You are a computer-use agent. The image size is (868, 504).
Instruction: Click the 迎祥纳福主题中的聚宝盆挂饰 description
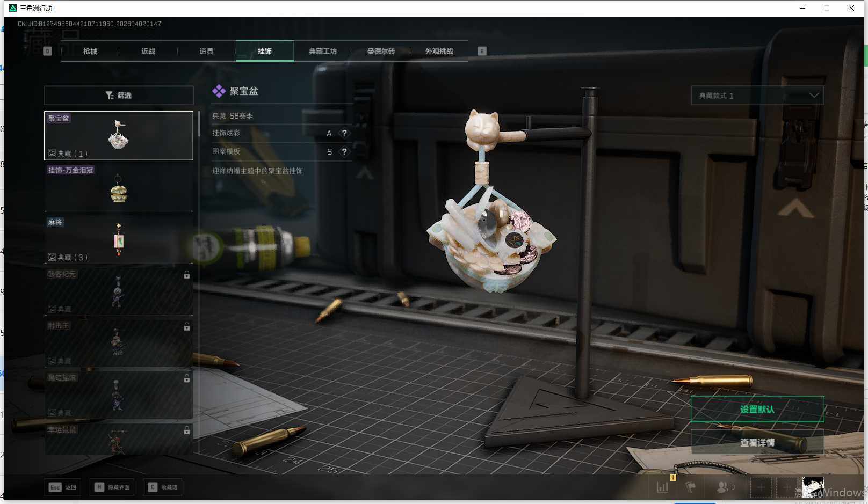pos(258,171)
